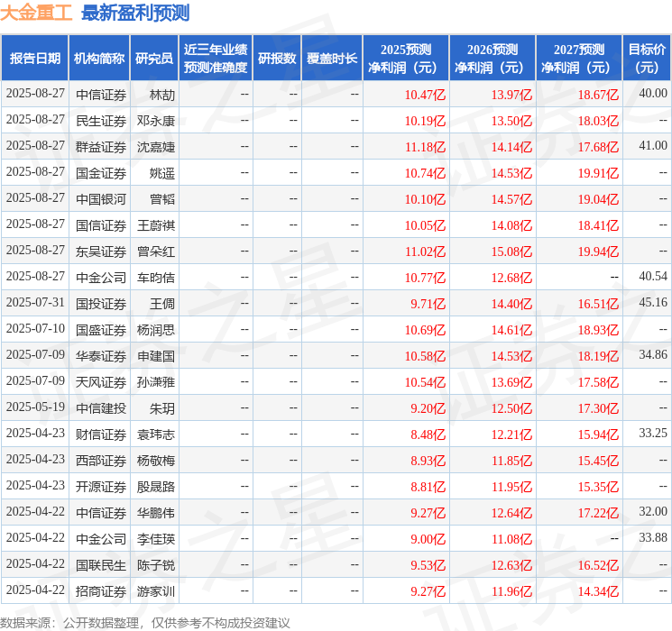Click the 中信建投 institution cell
Screen dimensions: 672x631
[101, 408]
